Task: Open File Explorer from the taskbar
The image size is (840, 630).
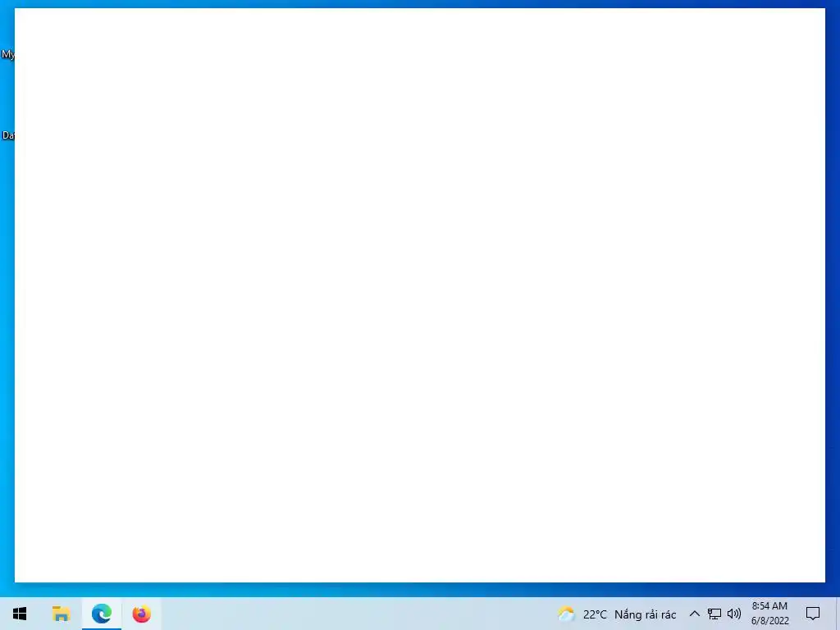Action: click(61, 614)
